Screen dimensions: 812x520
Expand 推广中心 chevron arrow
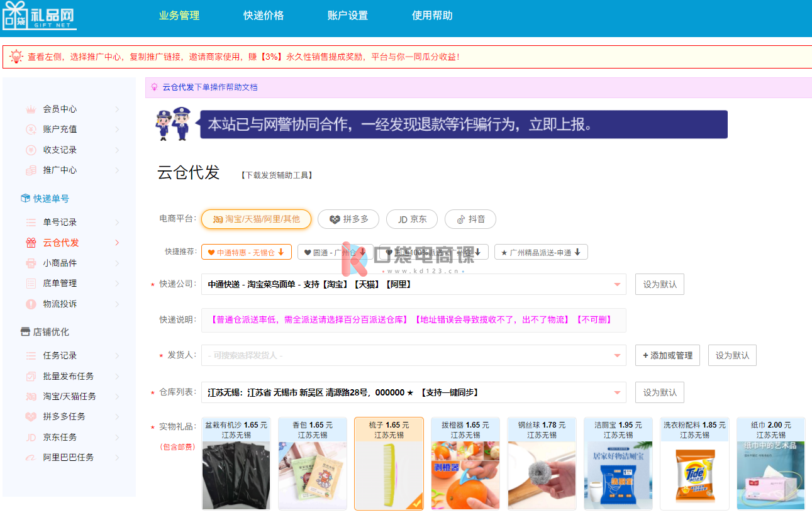118,170
